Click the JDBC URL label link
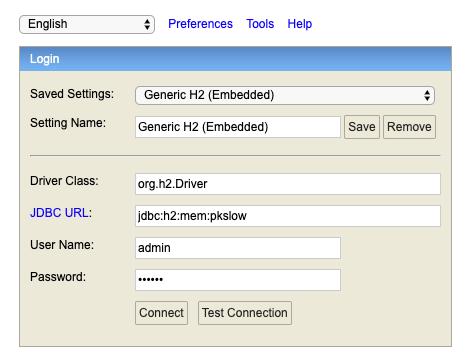This screenshot has height=363, width=469. pos(60,213)
